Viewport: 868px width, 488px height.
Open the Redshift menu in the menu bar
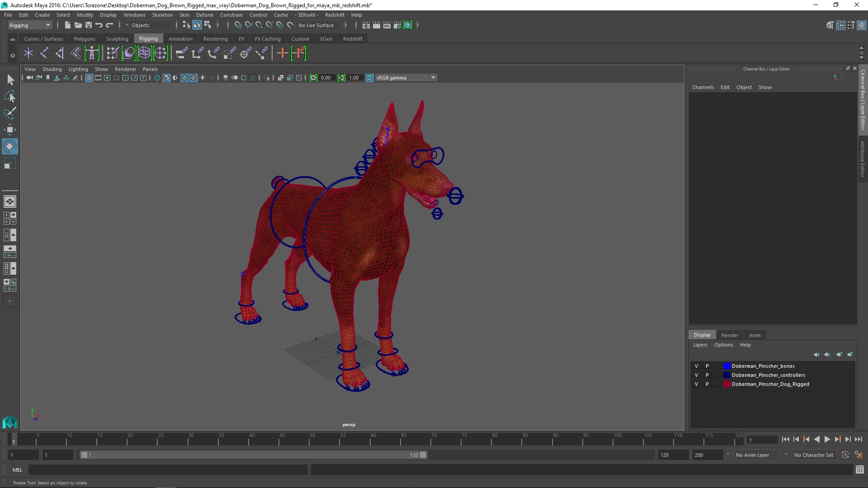pos(335,15)
